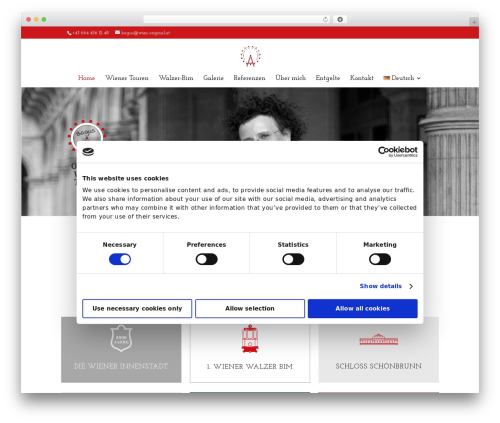500x423 pixels.
Task: Click the 'This website uses cookies' heading
Action: click(x=125, y=178)
